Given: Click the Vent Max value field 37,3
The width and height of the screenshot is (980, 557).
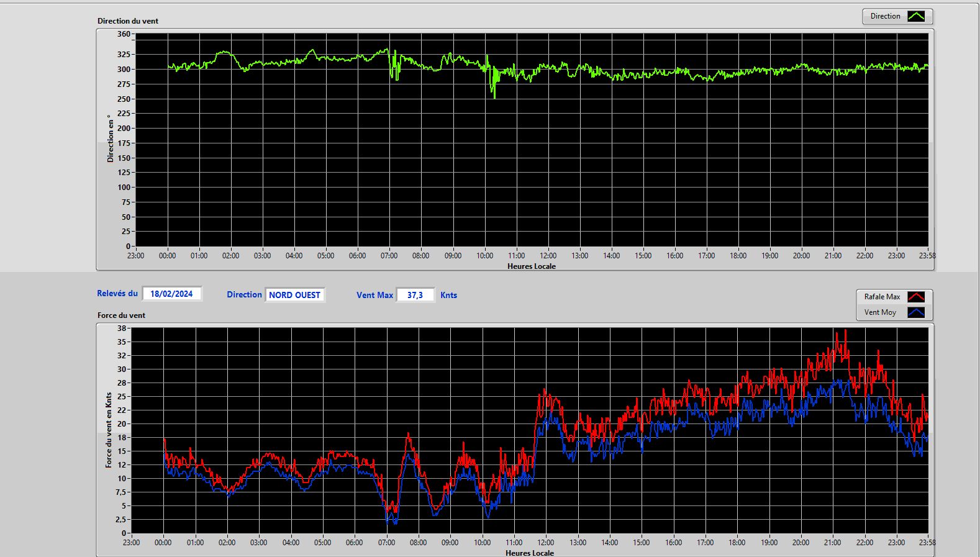Looking at the screenshot, I should (415, 295).
